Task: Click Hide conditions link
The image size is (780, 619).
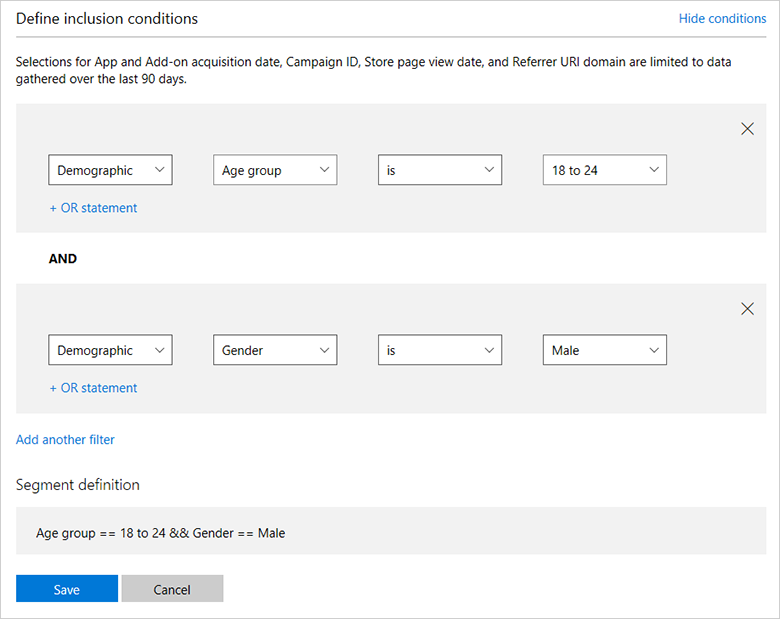Action: point(722,18)
